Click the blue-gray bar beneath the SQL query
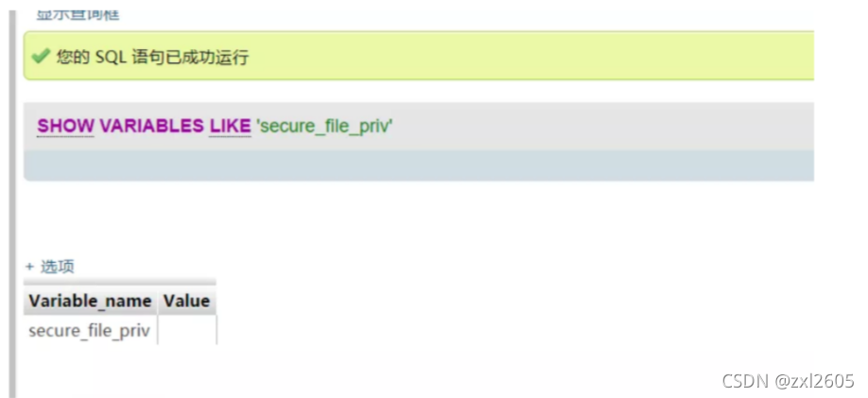 [x=419, y=164]
